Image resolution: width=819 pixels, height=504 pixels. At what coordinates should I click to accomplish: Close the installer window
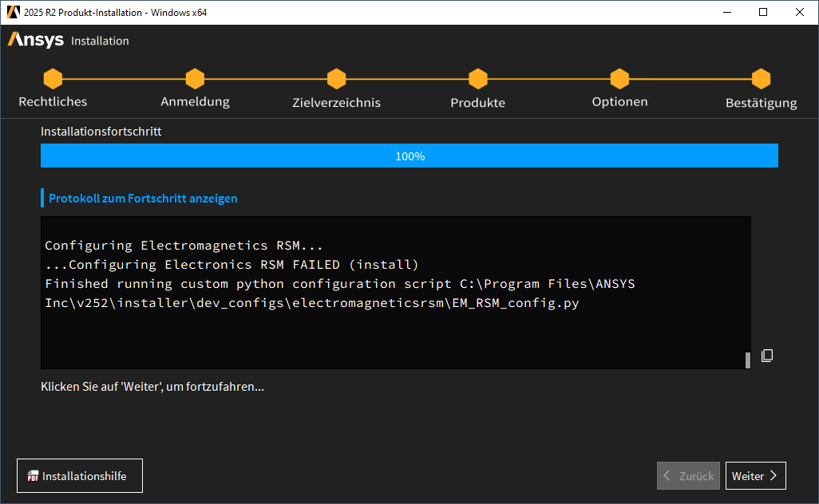click(x=800, y=12)
